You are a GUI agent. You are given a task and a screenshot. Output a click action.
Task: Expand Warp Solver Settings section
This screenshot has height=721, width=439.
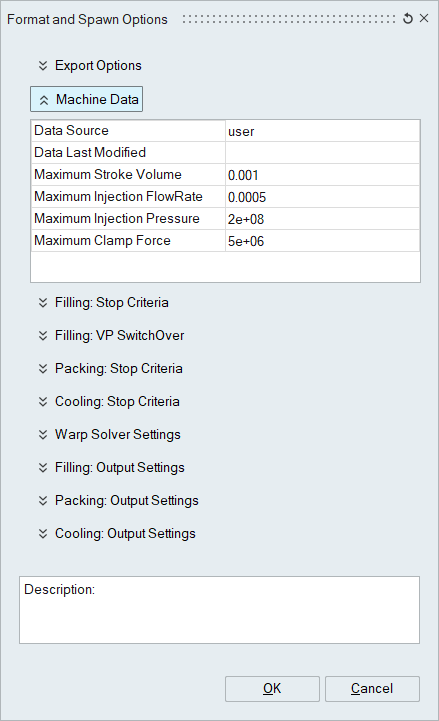coord(109,435)
